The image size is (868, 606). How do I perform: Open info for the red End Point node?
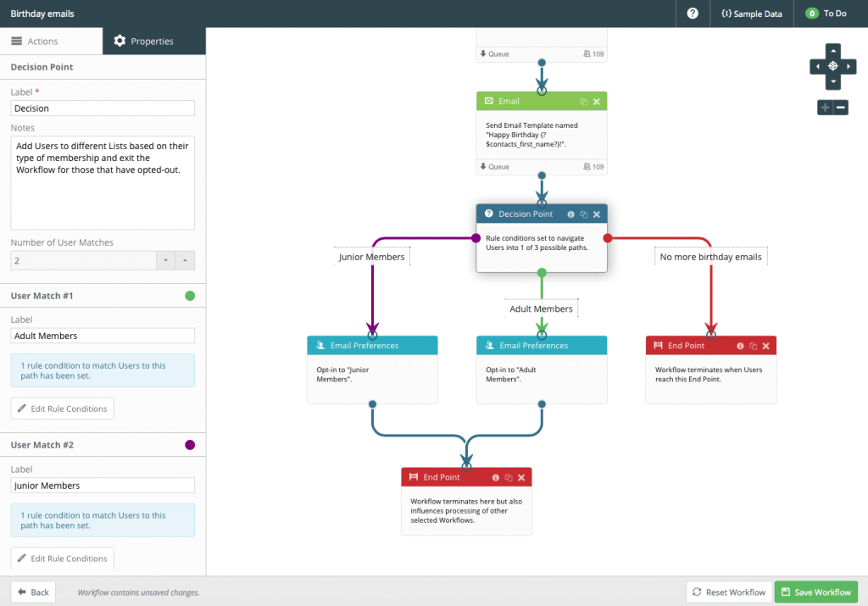click(x=740, y=346)
